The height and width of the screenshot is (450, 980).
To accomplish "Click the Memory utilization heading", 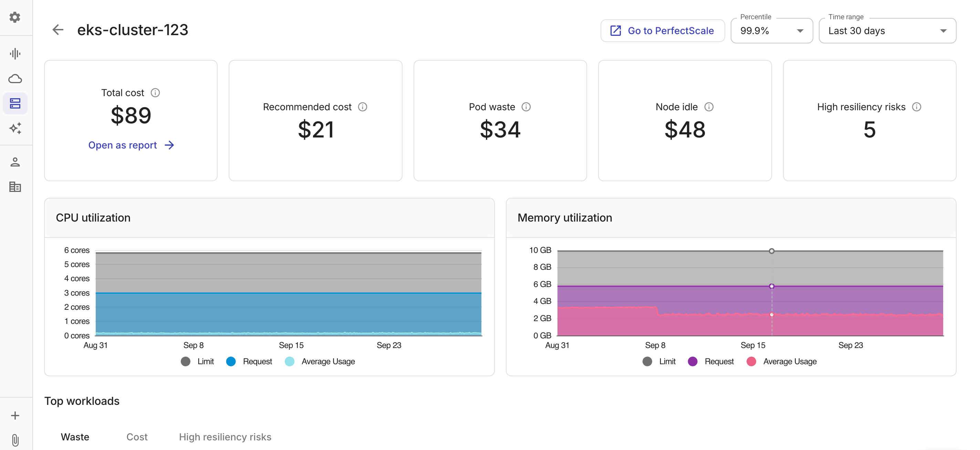I will (x=565, y=217).
